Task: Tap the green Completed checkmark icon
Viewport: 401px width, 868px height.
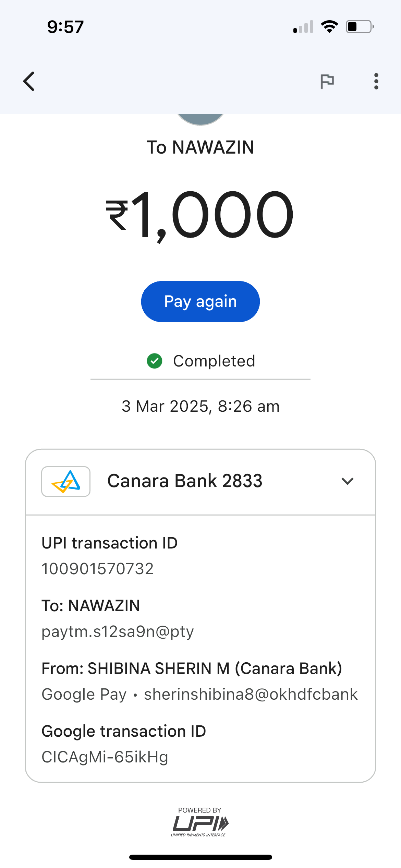Action: coord(155,361)
